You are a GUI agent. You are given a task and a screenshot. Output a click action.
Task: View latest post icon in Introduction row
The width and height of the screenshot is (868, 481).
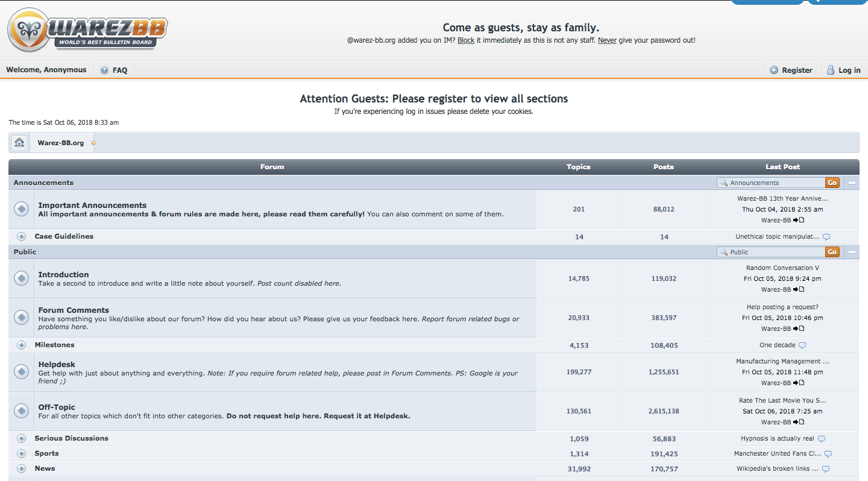click(x=799, y=289)
